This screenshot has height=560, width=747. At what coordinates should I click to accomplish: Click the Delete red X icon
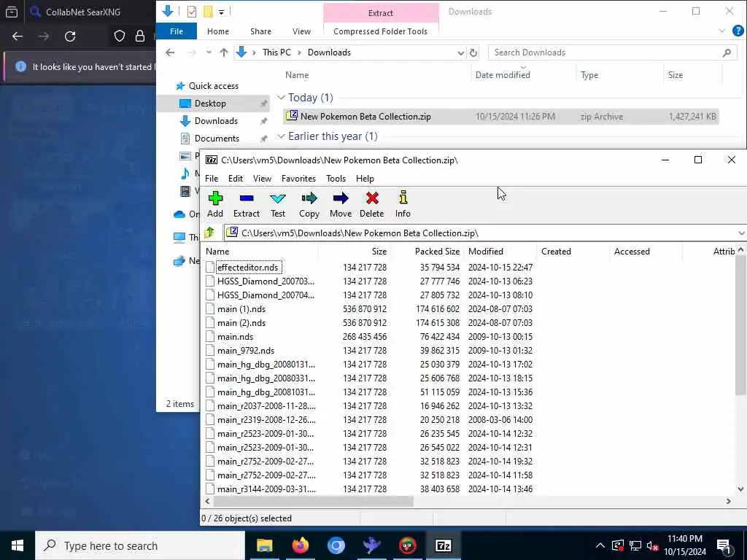(372, 198)
